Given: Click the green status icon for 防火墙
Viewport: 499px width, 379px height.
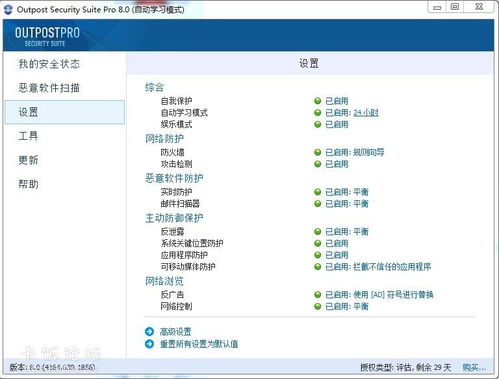Looking at the screenshot, I should (318, 152).
